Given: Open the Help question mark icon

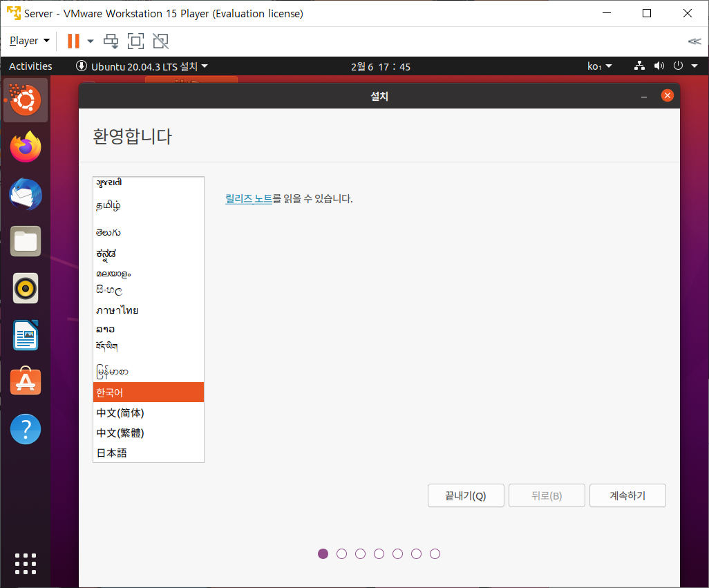Looking at the screenshot, I should pos(26,429).
